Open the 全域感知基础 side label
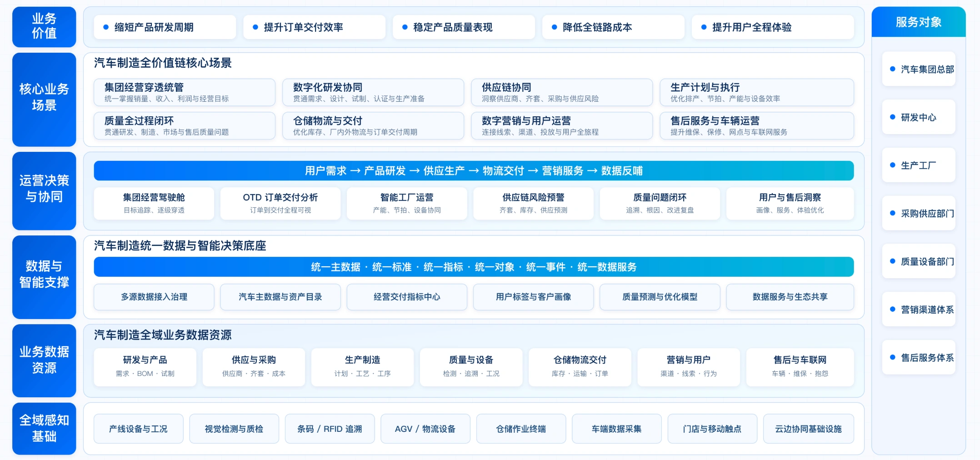Image resolution: width=980 pixels, height=460 pixels. (x=44, y=429)
